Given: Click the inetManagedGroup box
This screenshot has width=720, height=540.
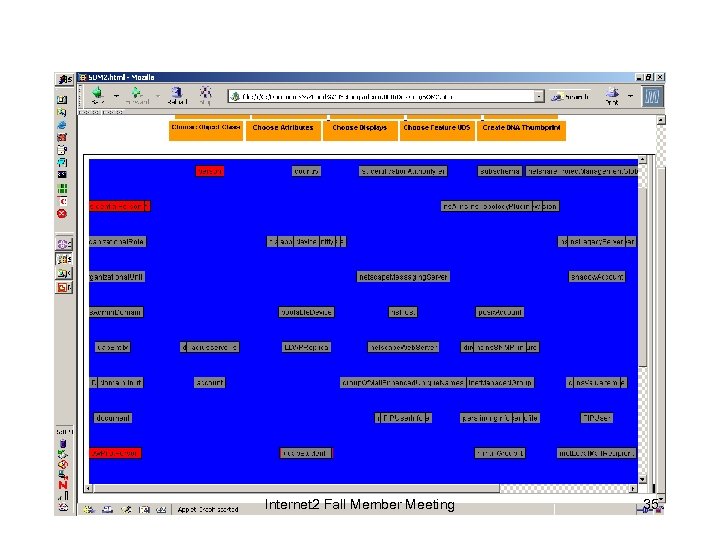Looking at the screenshot, I should click(x=501, y=382).
